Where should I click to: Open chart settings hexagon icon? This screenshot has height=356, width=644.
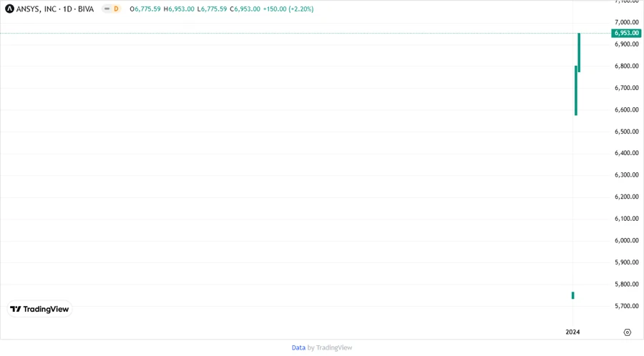click(627, 332)
